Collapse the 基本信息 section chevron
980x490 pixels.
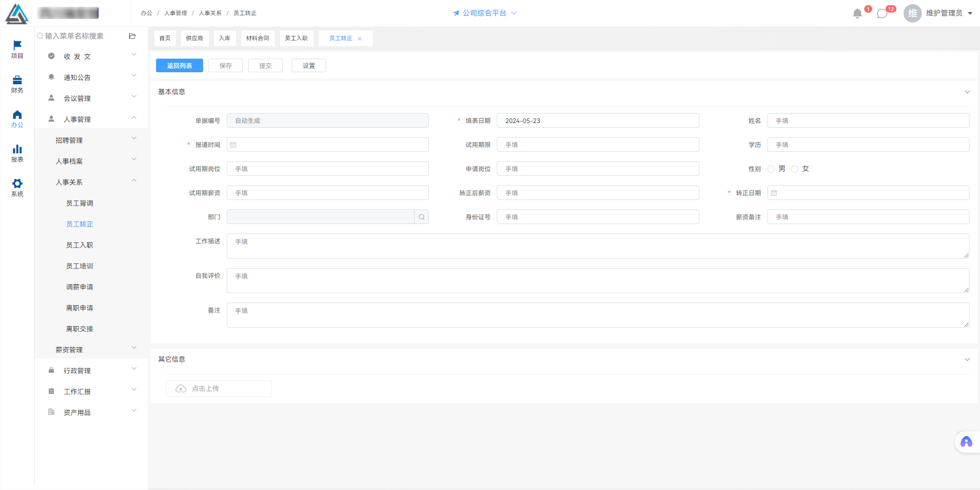(967, 92)
